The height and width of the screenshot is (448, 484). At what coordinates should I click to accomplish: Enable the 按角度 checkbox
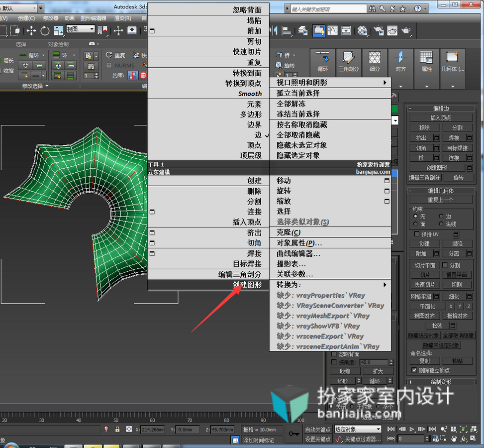pyautogui.click(x=334, y=362)
